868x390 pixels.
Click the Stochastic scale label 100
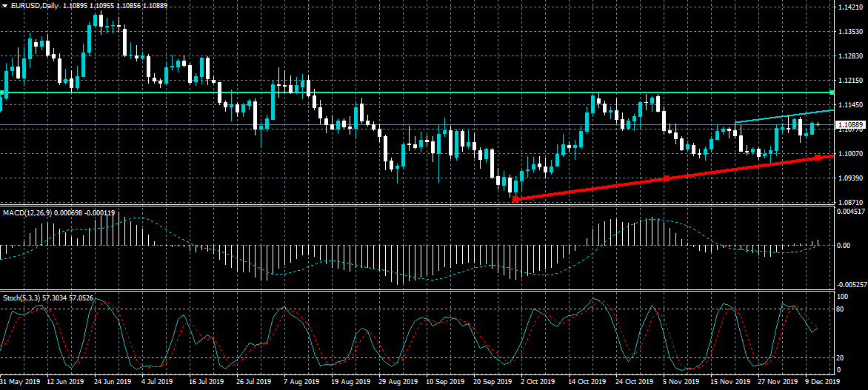click(844, 297)
